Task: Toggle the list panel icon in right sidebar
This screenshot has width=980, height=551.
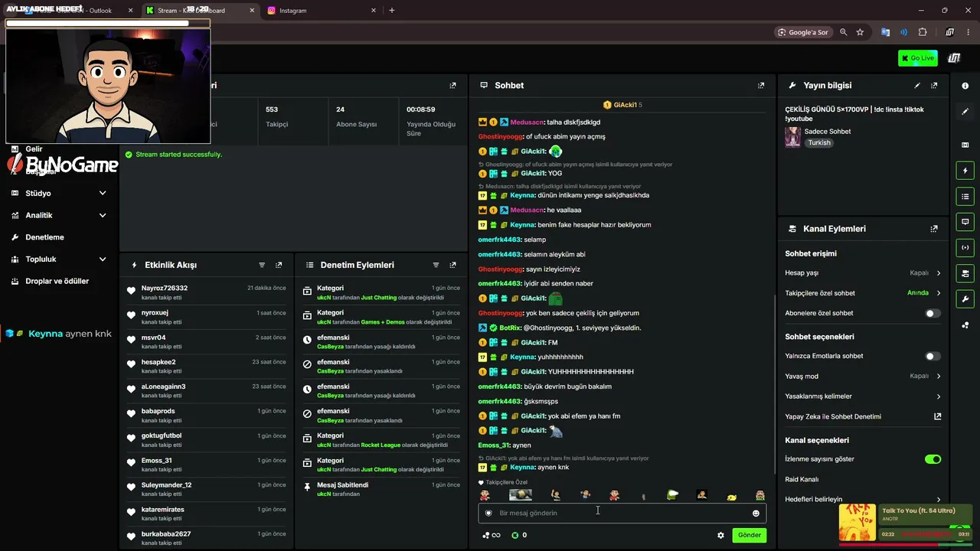Action: click(965, 197)
